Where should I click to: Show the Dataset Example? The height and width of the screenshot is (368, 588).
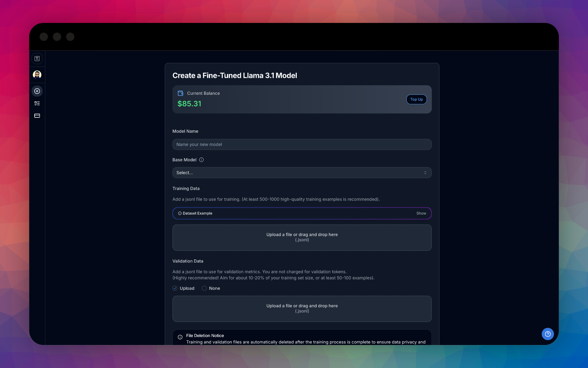(x=421, y=213)
